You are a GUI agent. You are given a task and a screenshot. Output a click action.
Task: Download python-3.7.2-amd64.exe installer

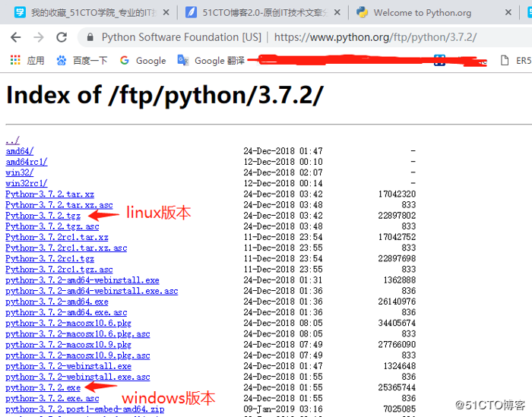tap(57, 302)
